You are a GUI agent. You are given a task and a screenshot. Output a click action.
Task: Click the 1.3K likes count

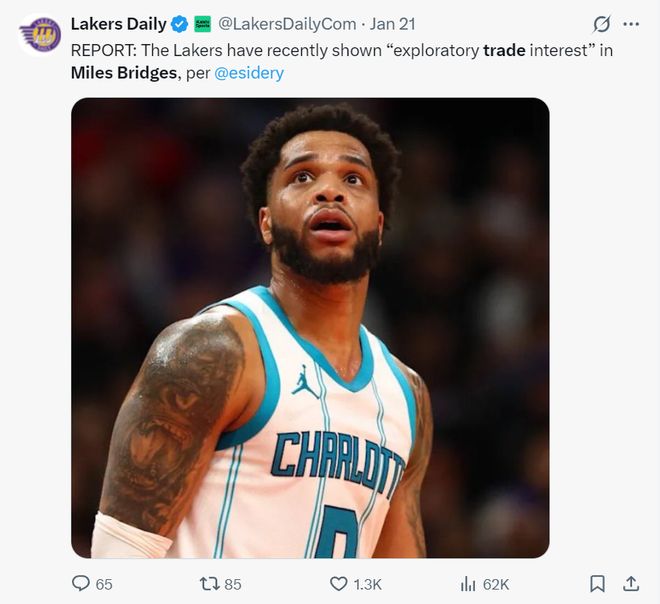tap(367, 584)
